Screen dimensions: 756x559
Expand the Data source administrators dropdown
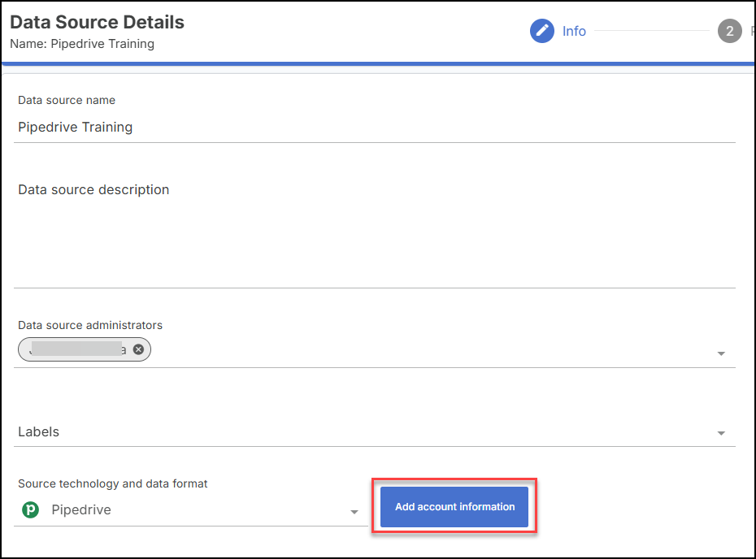721,353
